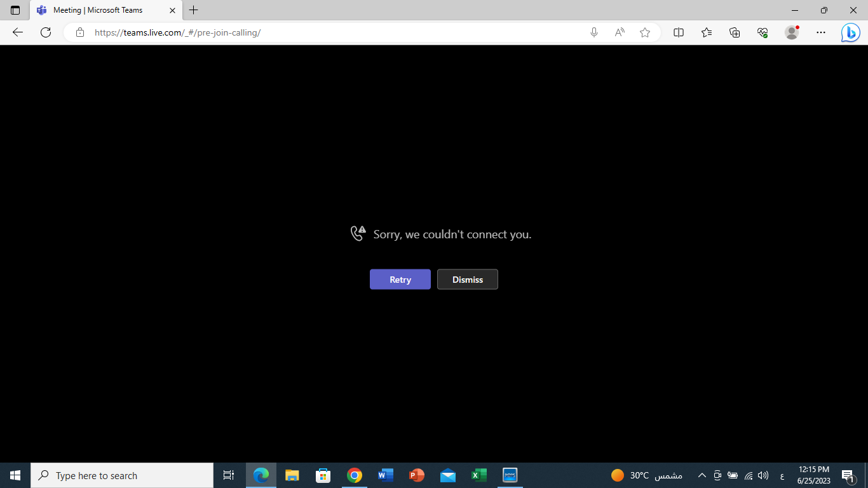Click the address bar URL field

[x=337, y=32]
